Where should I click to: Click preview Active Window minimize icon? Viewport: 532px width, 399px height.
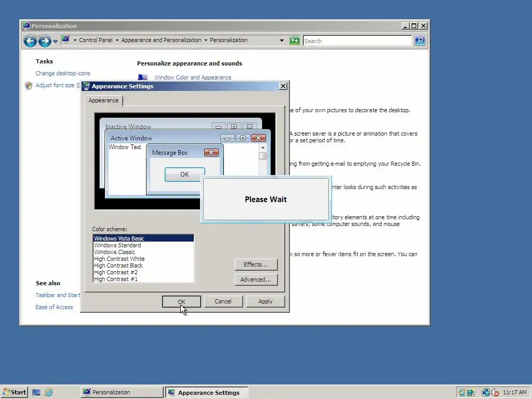click(228, 138)
